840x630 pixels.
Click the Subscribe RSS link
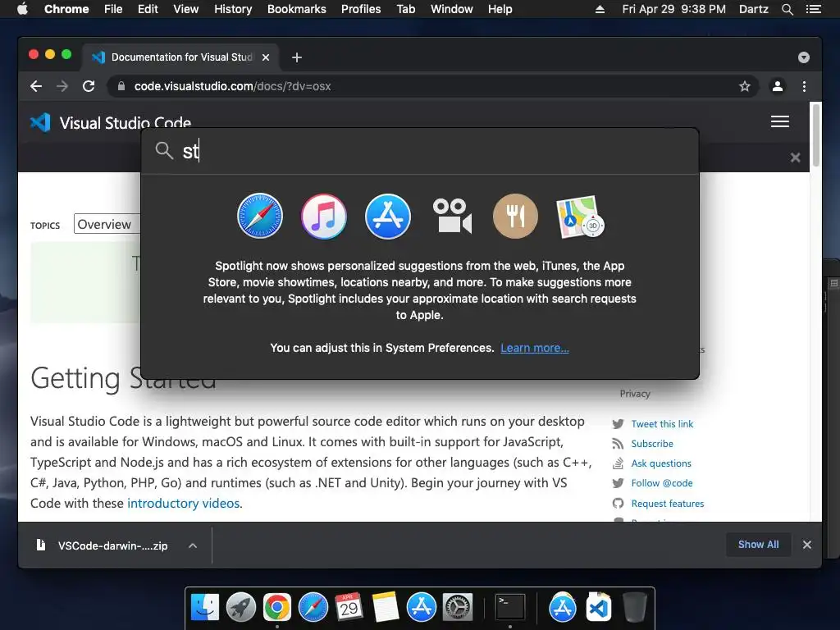point(652,444)
